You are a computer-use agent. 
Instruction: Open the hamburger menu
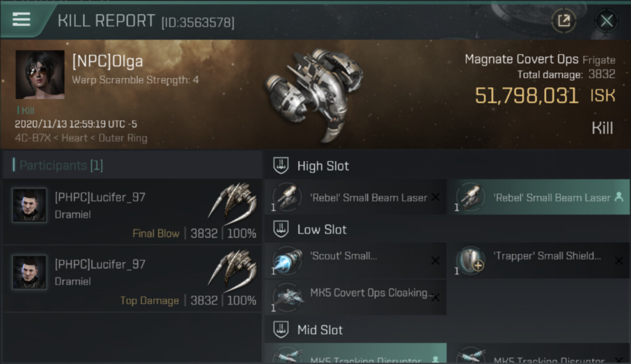point(21,19)
